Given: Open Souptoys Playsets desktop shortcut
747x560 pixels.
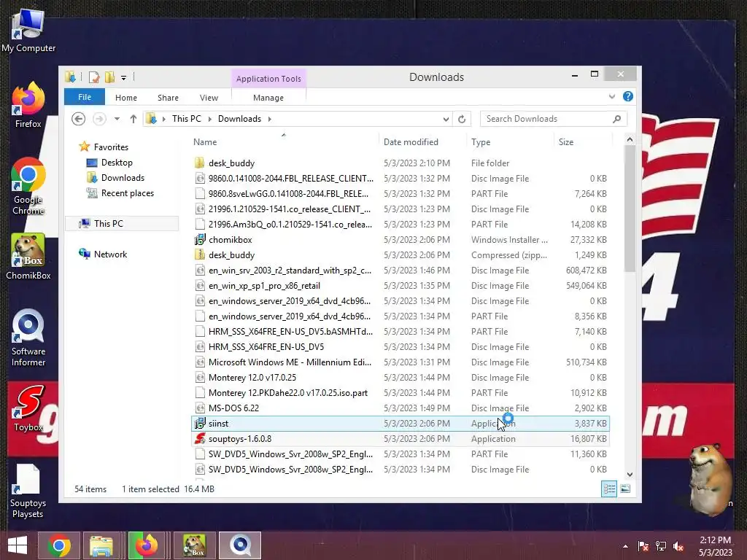Looking at the screenshot, I should 28,491.
